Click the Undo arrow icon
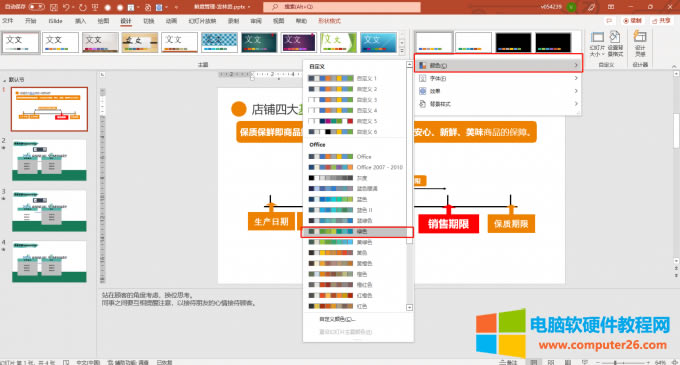Image resolution: width=680 pixels, height=365 pixels. tap(66, 7)
